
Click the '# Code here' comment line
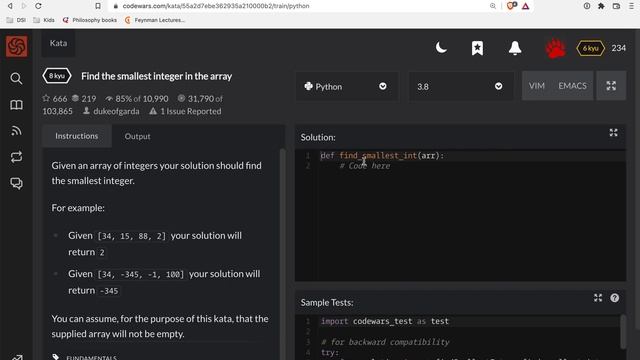pos(364,166)
